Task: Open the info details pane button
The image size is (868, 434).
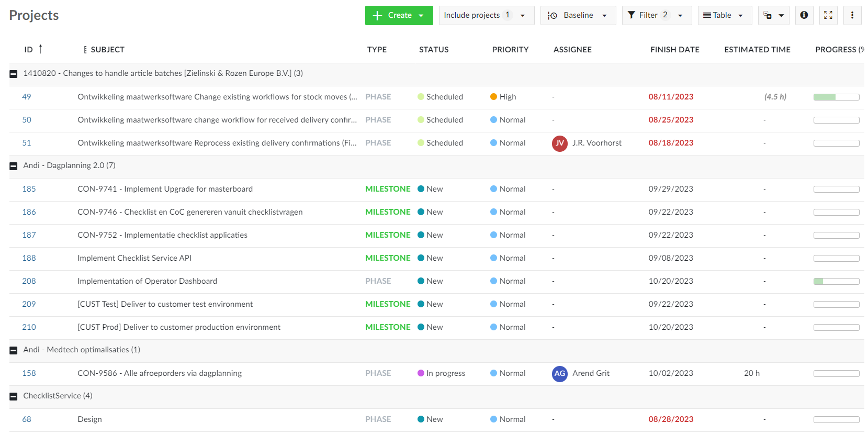Action: pos(804,15)
